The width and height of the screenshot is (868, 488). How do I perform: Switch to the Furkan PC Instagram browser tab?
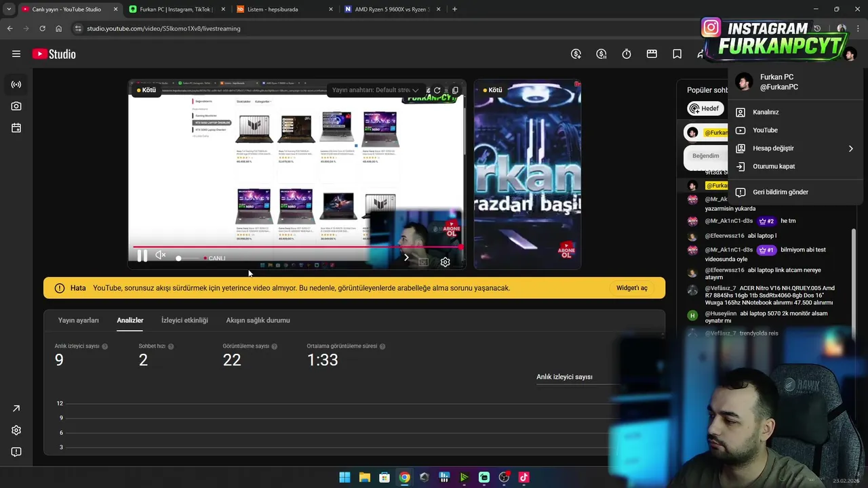click(x=176, y=9)
